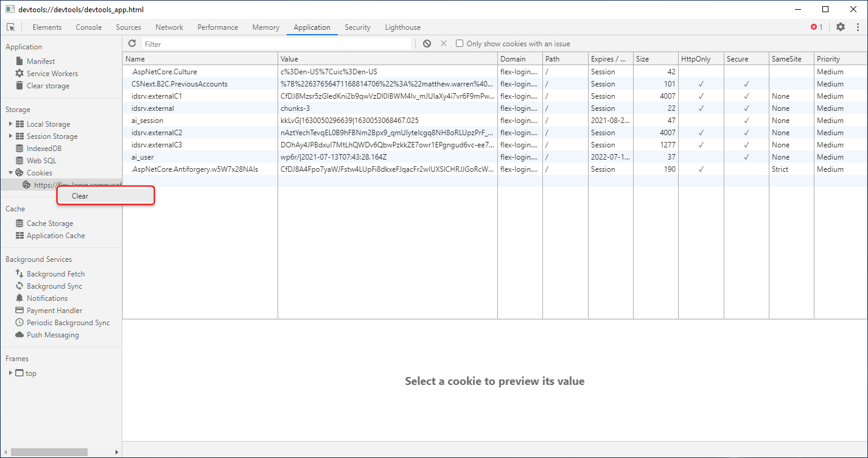
Task: Refresh the cookies list
Action: pyautogui.click(x=132, y=44)
